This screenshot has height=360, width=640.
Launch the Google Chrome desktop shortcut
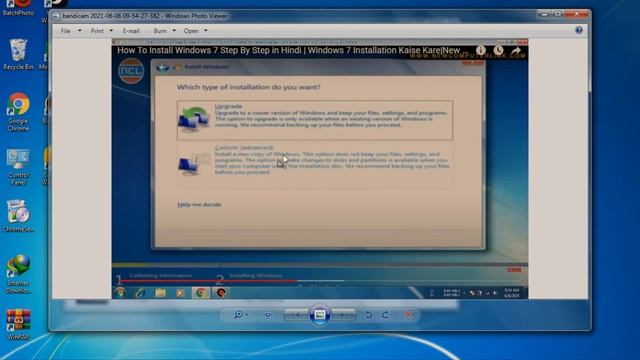click(x=18, y=112)
